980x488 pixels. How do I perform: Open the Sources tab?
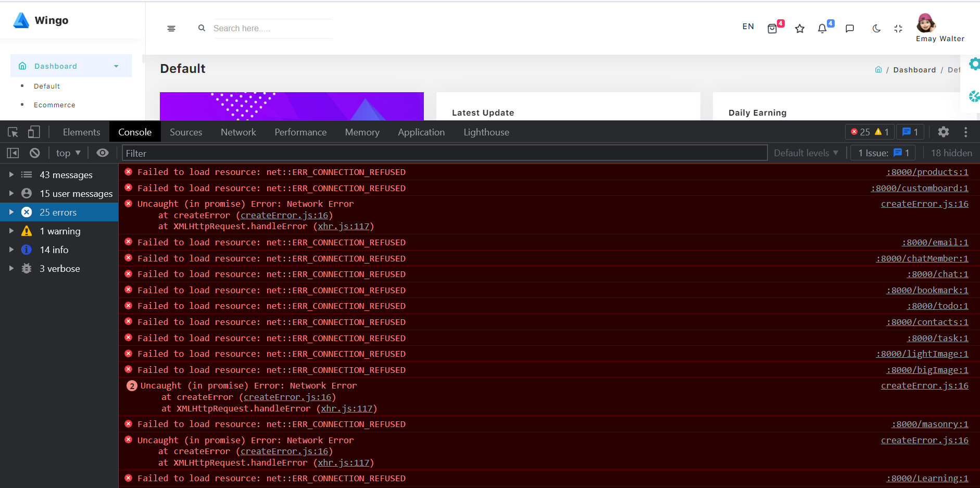click(186, 132)
